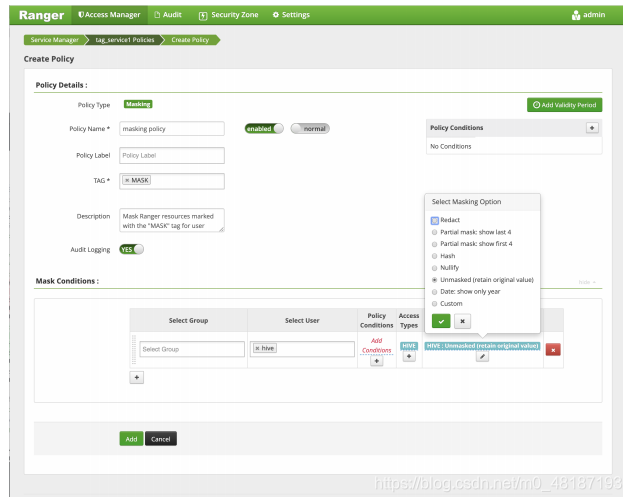The image size is (632, 502).
Task: Select Unmasked (retain original value) option
Action: point(434,280)
